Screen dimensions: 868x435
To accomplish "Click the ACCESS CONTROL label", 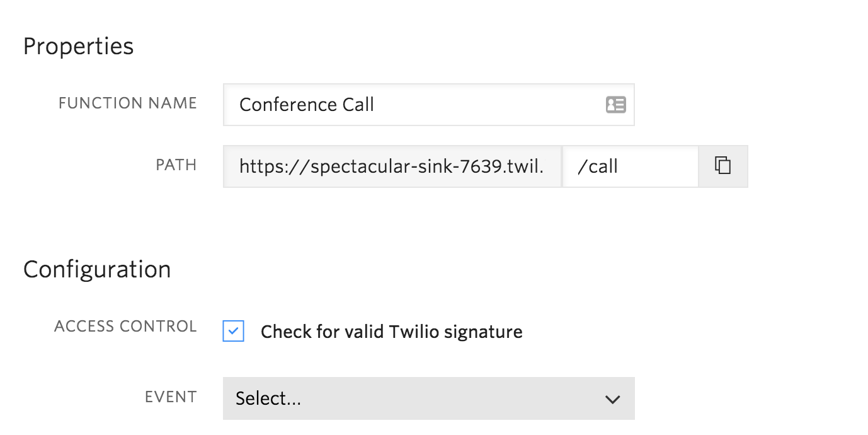I will point(125,327).
